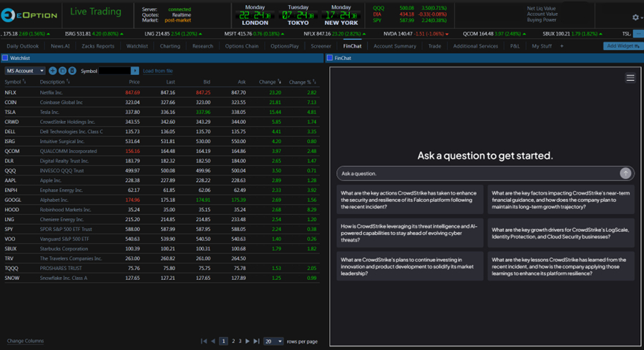Viewport: 644px width, 350px height.
Task: Open the Zacks Reports tab
Action: [98, 46]
